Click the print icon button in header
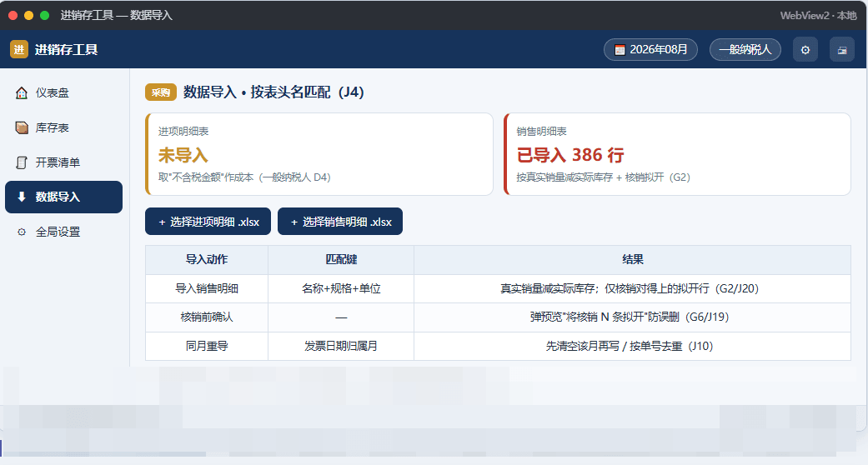 [x=842, y=50]
